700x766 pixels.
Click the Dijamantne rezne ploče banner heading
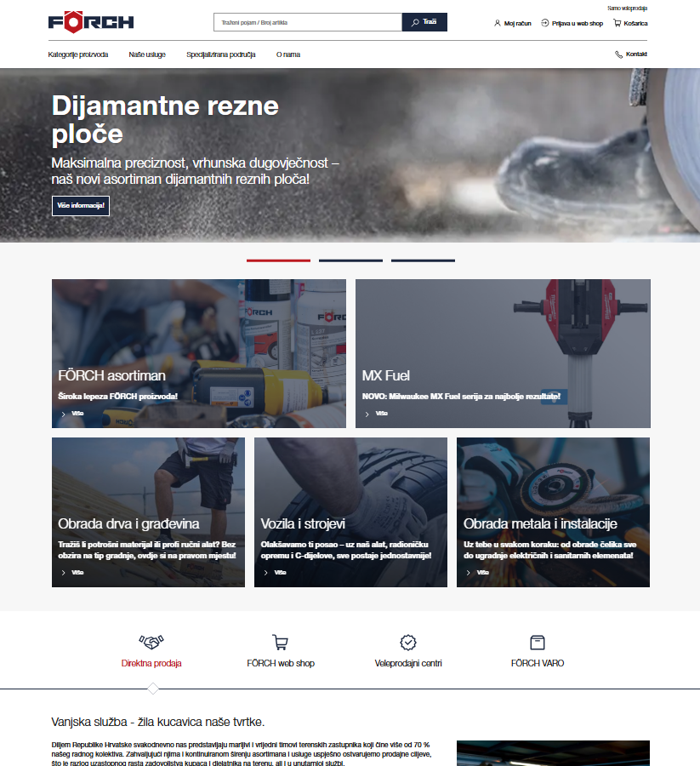165,120
